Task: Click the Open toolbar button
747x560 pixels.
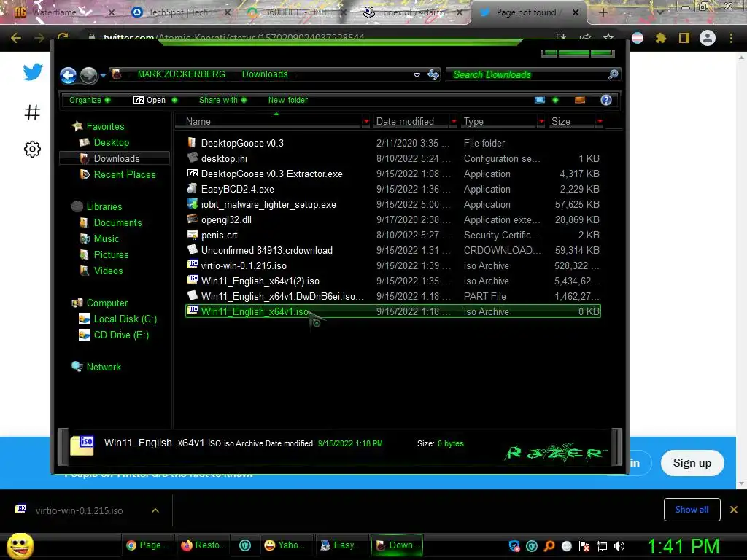Action: [x=150, y=100]
